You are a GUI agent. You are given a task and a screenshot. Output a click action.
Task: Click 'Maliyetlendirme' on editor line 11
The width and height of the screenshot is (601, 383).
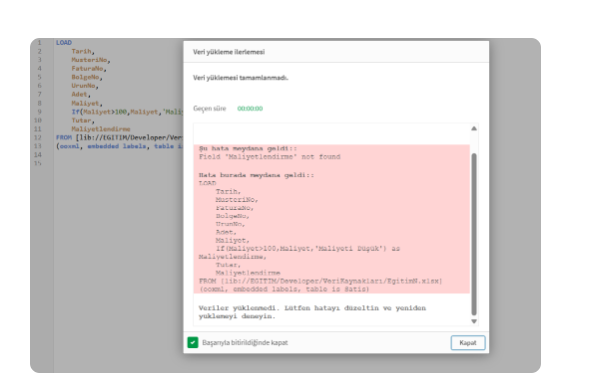[x=101, y=129]
